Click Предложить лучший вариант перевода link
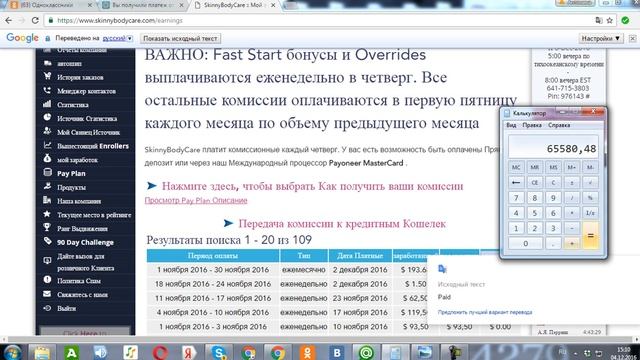 (x=485, y=312)
